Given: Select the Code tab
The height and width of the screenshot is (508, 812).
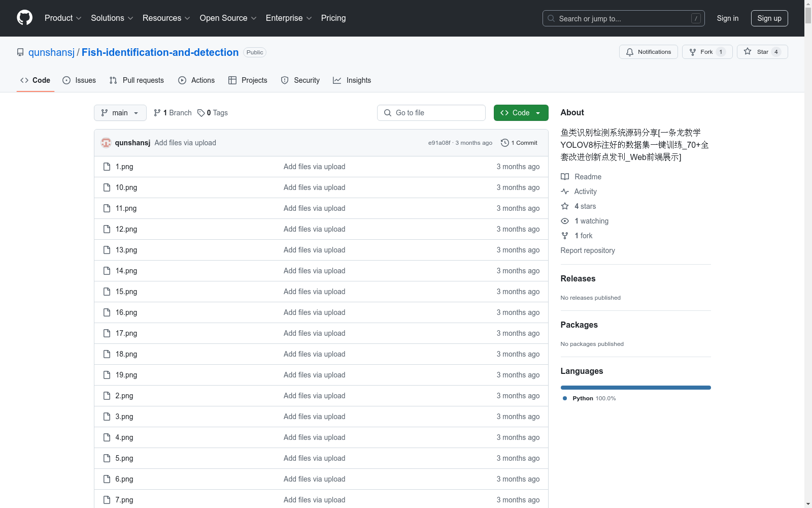Looking at the screenshot, I should 36,80.
